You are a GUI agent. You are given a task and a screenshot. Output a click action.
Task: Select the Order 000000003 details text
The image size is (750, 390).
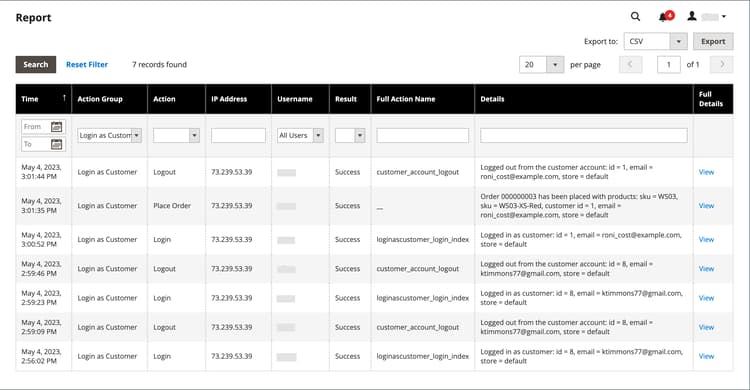[x=579, y=206]
